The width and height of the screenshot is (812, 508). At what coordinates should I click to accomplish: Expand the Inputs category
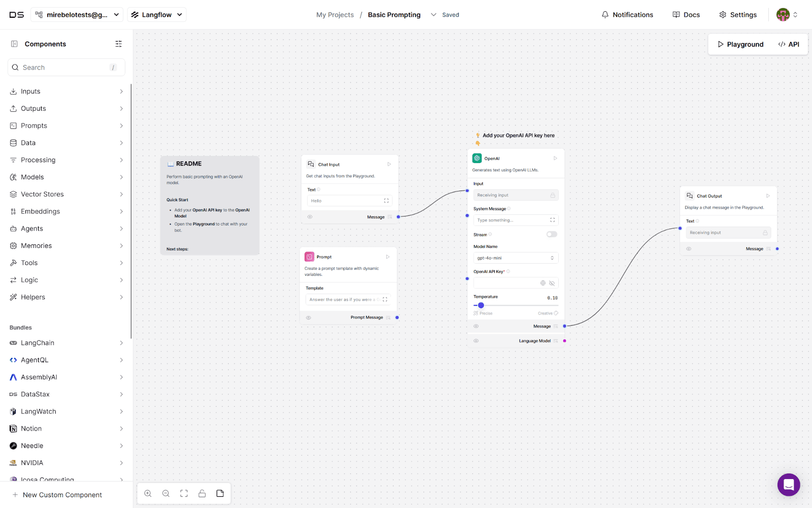[67, 91]
